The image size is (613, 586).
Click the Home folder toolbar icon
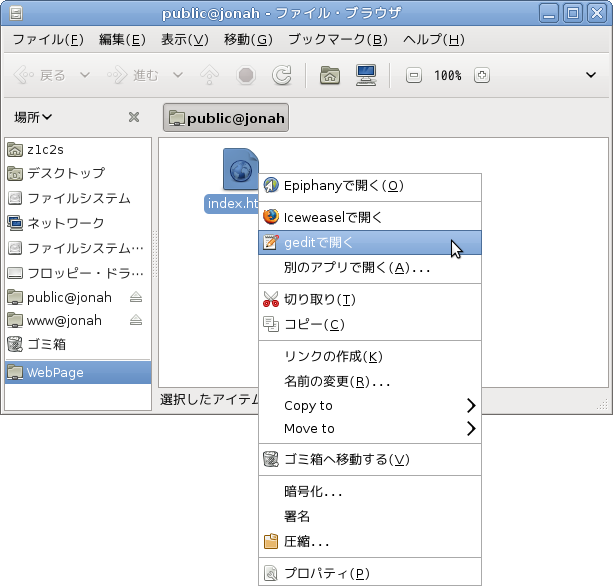tap(328, 75)
